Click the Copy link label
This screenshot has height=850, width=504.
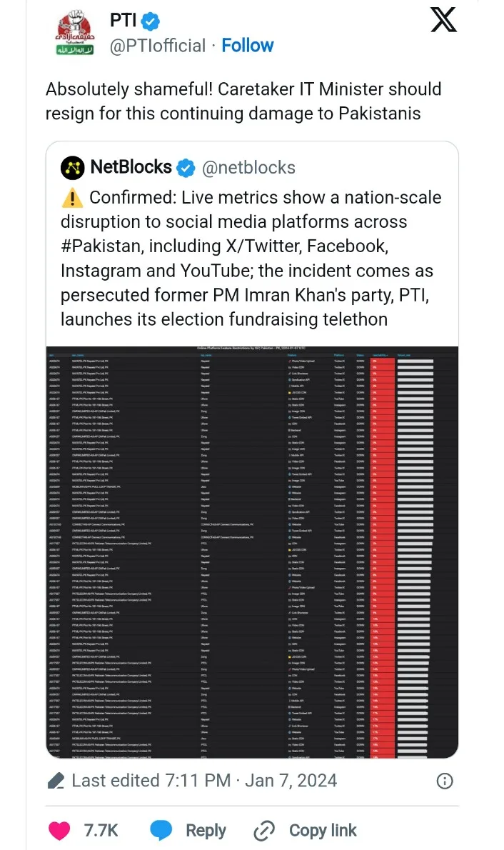coord(323,831)
